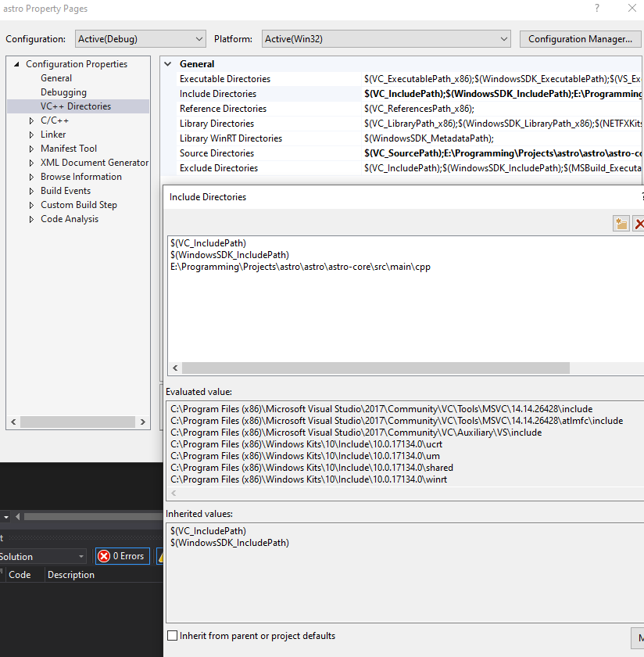Select the VC++ Directories page
Viewport: 644px width, 657px height.
tap(76, 106)
